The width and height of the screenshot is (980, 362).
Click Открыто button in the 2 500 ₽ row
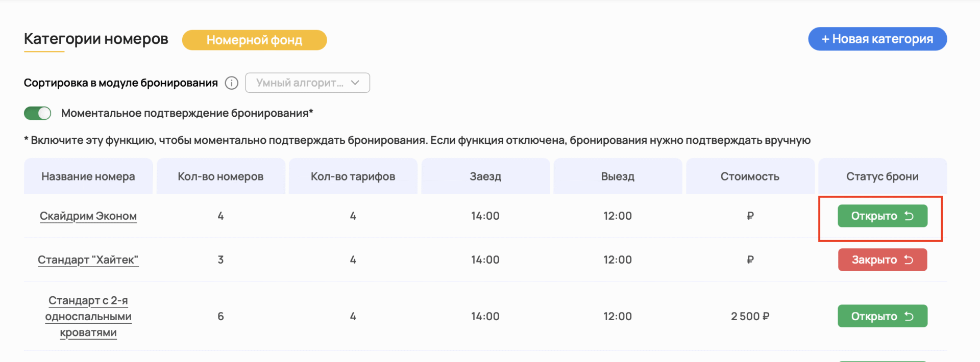[874, 317]
